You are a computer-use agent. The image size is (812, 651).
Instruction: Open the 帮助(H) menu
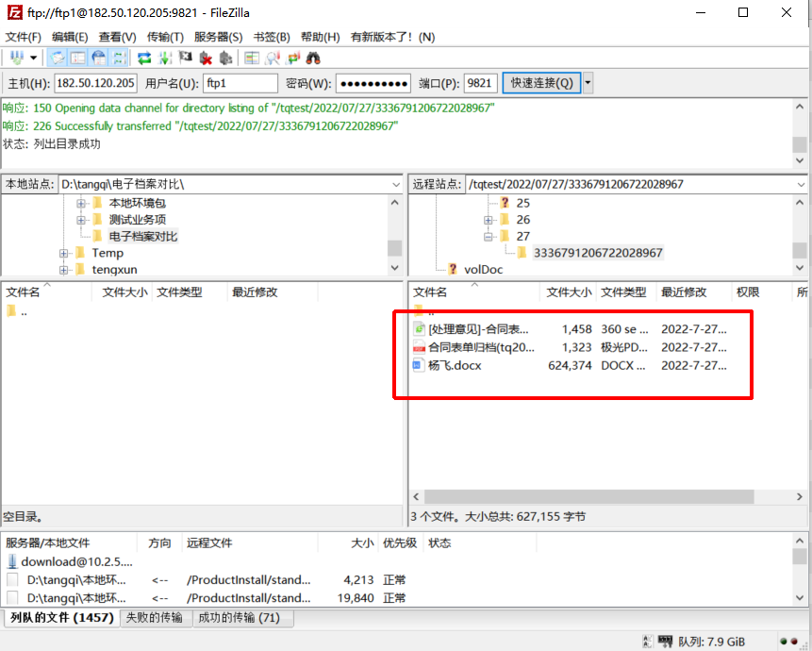[320, 38]
